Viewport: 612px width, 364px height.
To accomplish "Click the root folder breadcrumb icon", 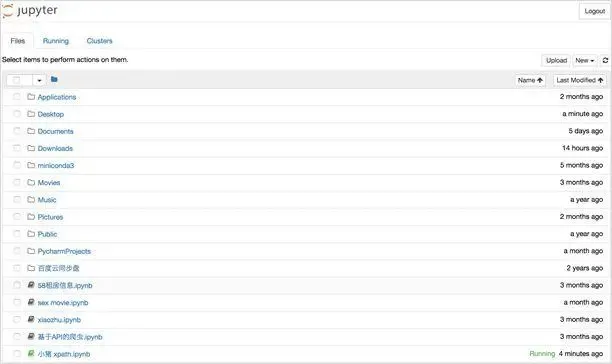I will [x=54, y=80].
